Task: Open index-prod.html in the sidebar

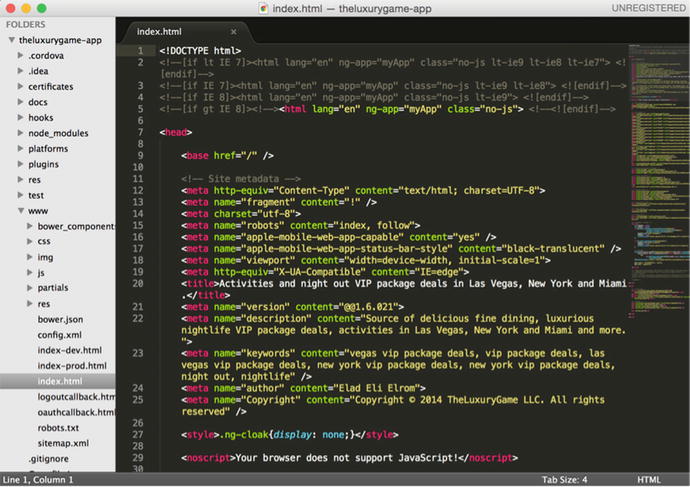Action: coord(72,366)
